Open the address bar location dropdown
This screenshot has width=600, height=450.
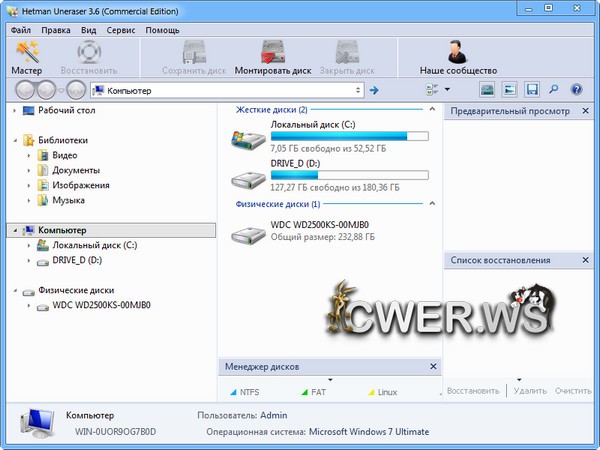tap(358, 90)
